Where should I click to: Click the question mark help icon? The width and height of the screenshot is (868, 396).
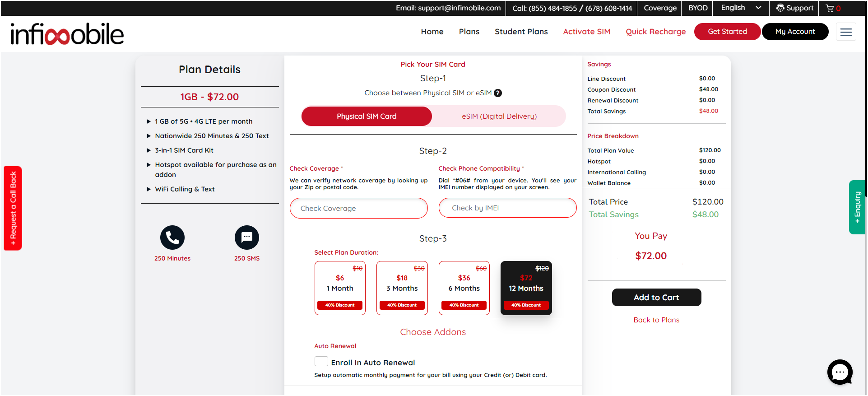(x=498, y=93)
